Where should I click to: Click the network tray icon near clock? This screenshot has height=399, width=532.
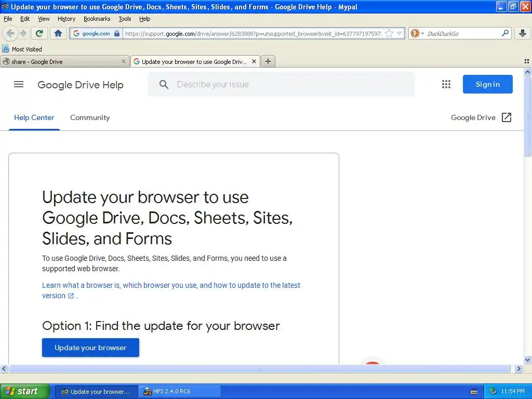coord(493,391)
